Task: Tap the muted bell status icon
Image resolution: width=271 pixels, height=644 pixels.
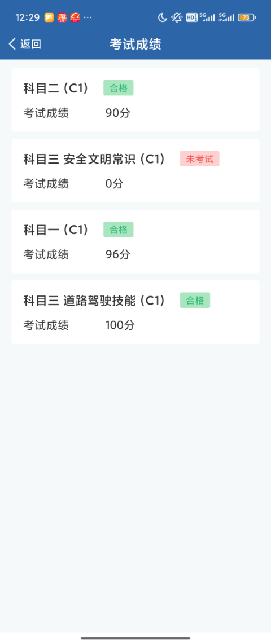Action: 177,17
